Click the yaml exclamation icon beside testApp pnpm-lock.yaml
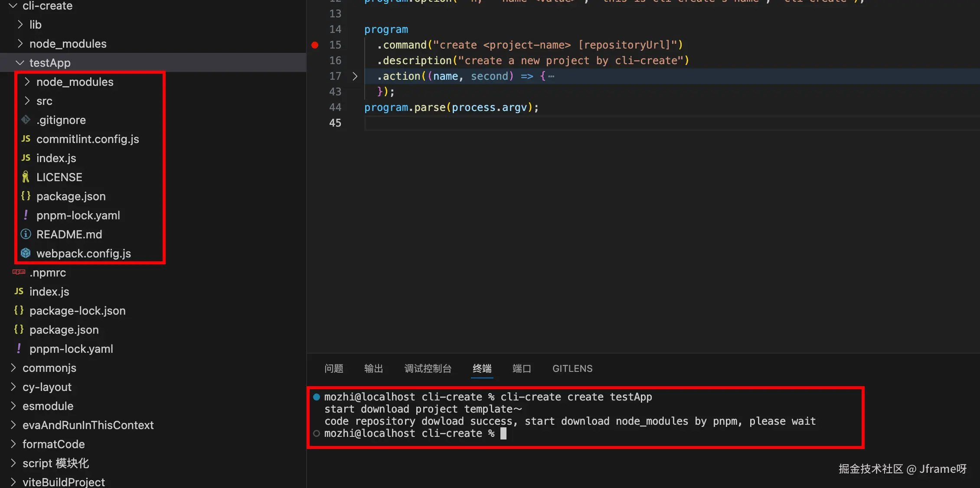980x488 pixels. 26,215
